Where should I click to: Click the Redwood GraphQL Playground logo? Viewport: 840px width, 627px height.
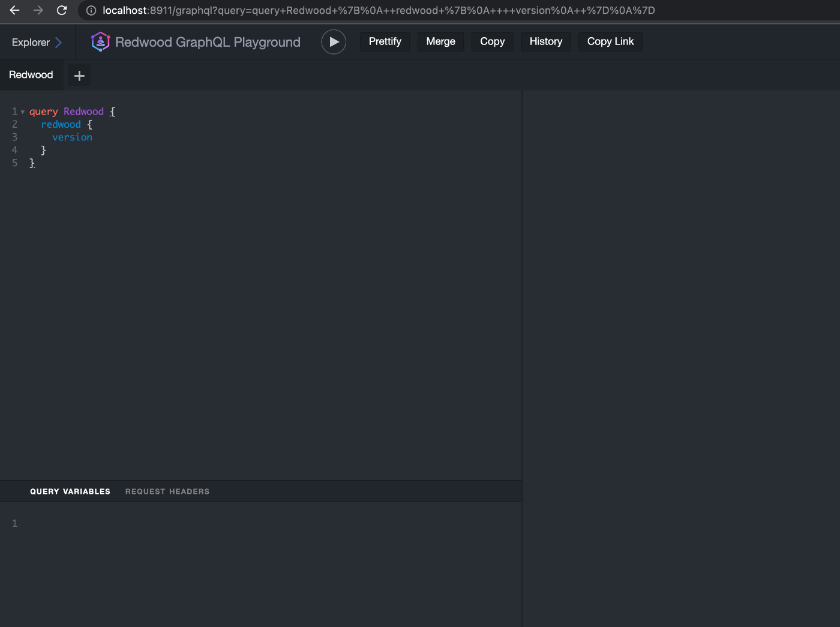(100, 42)
